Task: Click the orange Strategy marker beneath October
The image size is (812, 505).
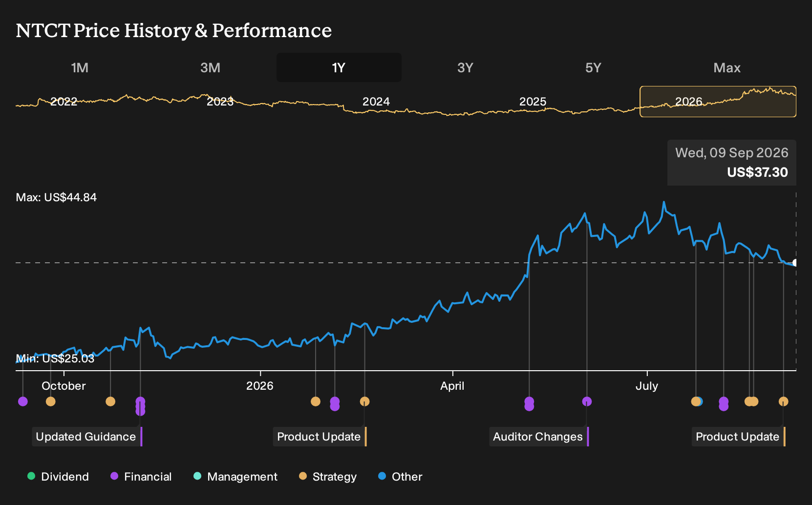Action: pos(51,401)
